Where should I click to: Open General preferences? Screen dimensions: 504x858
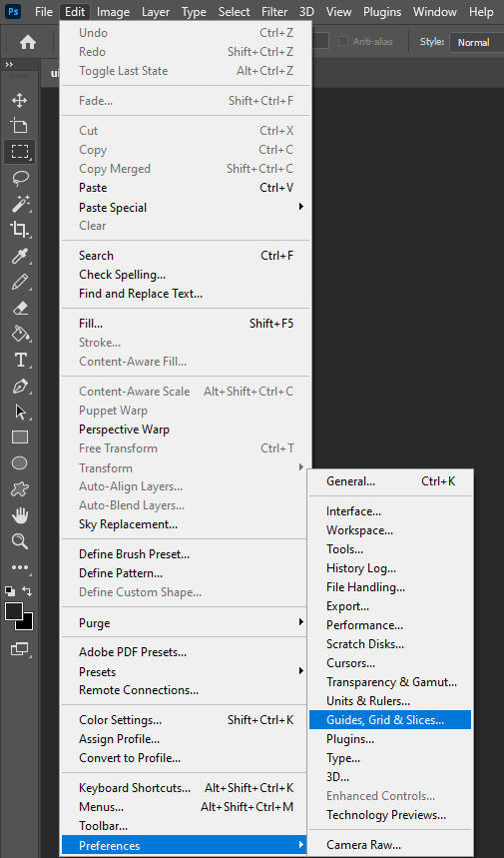click(x=390, y=481)
